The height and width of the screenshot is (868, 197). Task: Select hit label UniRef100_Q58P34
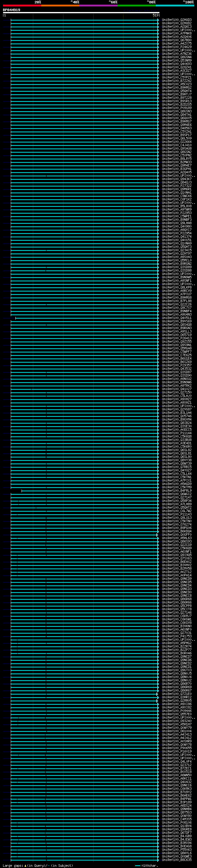[177, 501]
